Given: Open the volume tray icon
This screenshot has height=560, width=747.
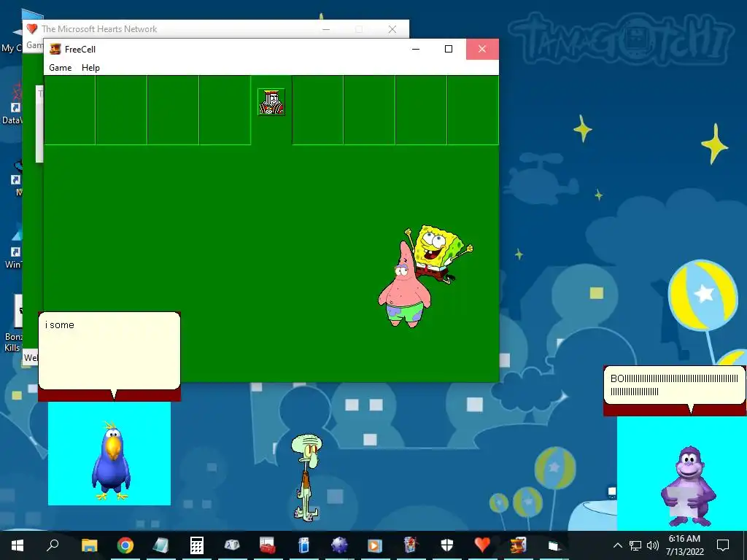Looking at the screenshot, I should [653, 545].
